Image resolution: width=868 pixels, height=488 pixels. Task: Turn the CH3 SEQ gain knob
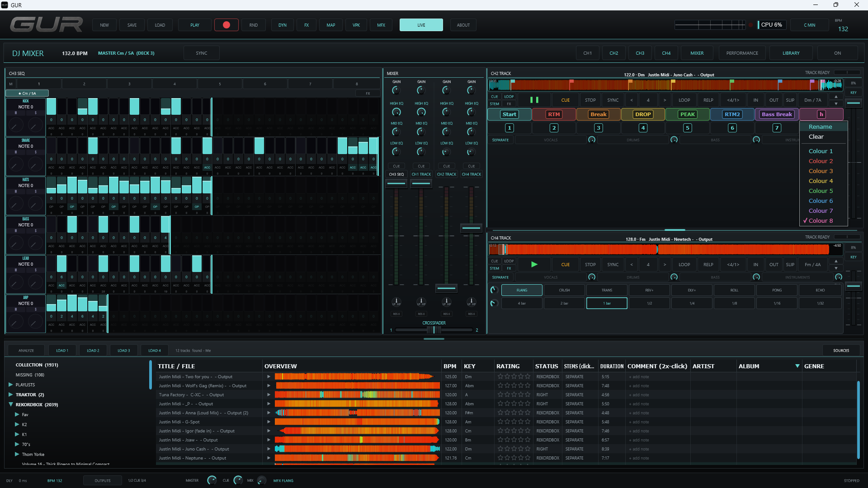pos(396,90)
